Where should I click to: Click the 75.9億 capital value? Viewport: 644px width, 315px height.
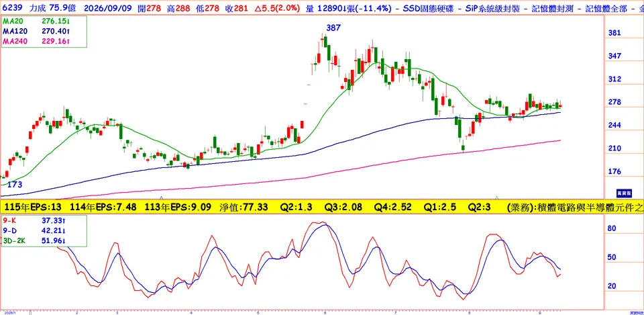point(62,8)
